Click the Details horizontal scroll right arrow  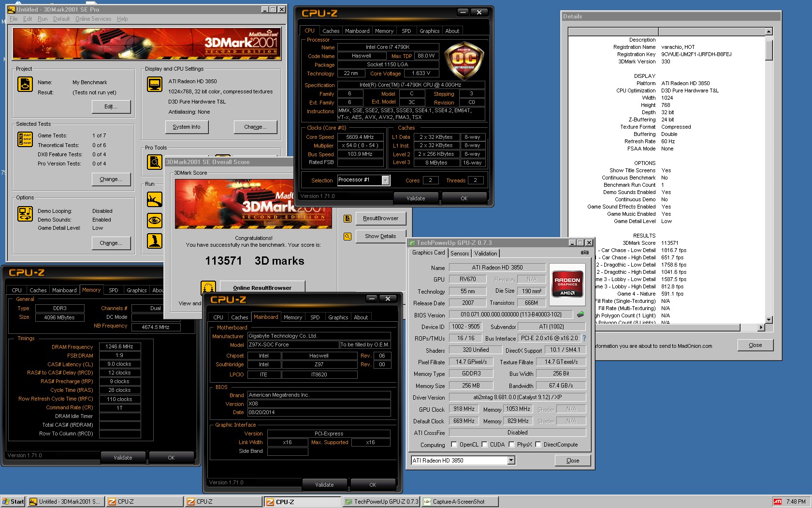[x=761, y=328]
